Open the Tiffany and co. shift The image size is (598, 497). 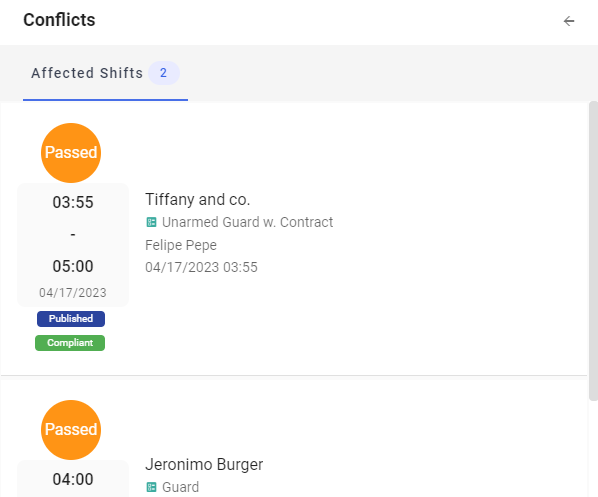[x=198, y=199]
